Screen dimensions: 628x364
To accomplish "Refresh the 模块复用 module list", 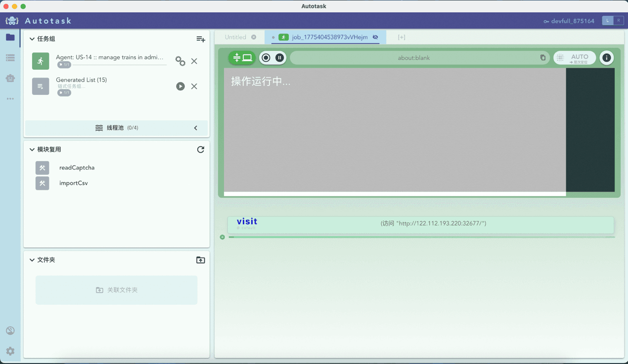I will pyautogui.click(x=200, y=150).
